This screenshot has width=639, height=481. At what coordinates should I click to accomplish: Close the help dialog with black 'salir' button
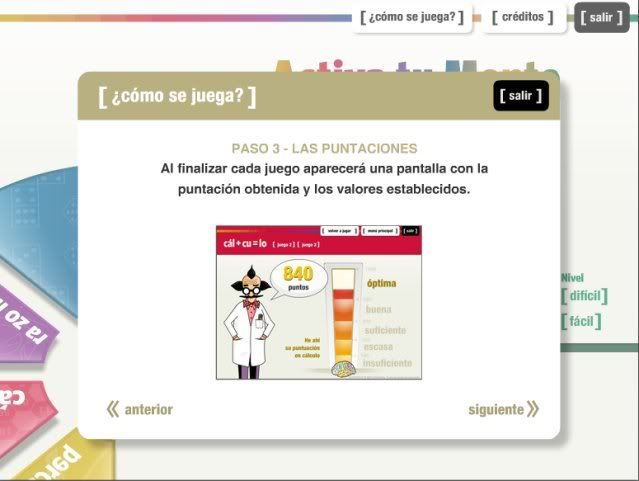click(x=521, y=96)
